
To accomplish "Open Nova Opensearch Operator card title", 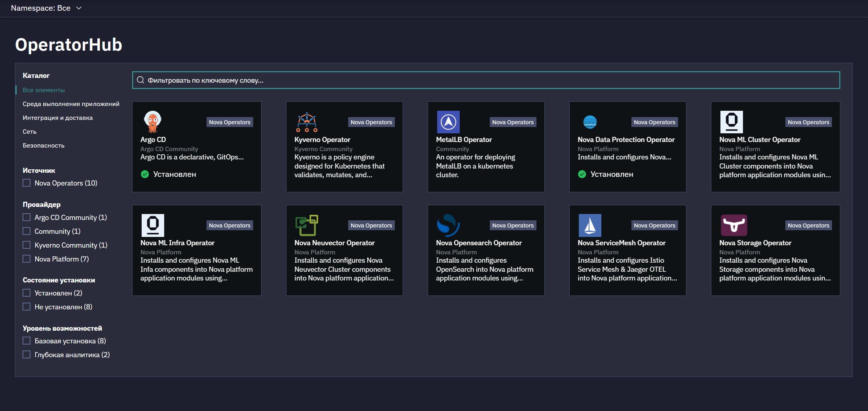I will [479, 243].
